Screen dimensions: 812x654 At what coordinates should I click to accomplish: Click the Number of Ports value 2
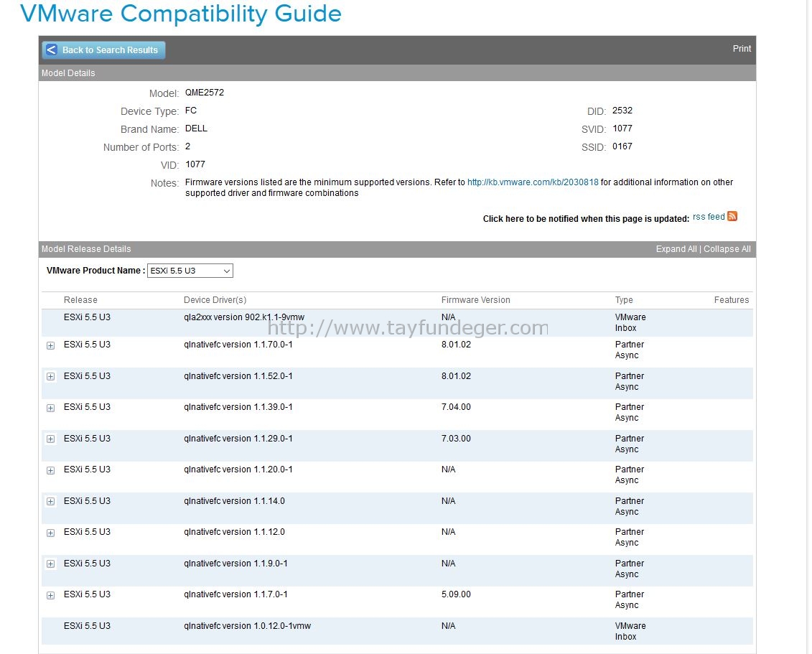coord(187,146)
